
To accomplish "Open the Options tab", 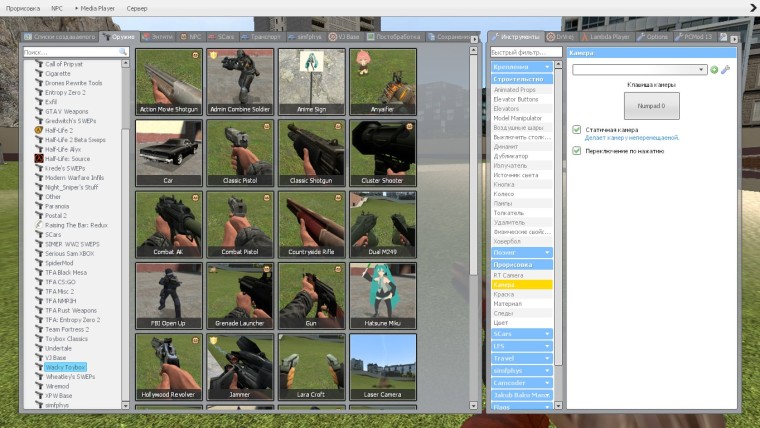I will point(653,37).
